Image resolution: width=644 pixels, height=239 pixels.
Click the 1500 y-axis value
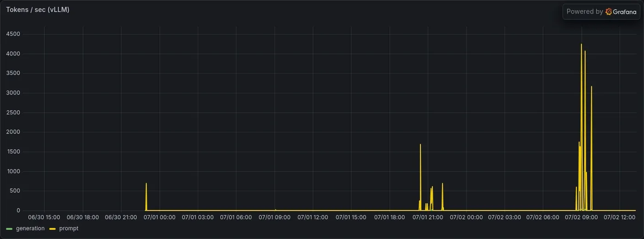[x=13, y=152]
